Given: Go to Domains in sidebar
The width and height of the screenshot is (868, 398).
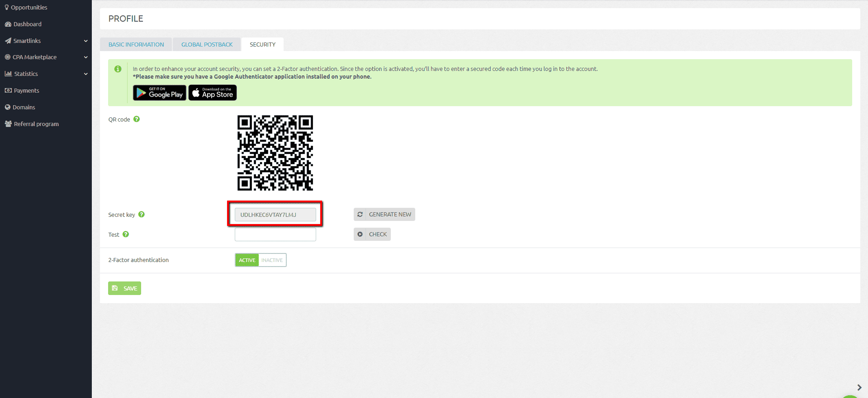Looking at the screenshot, I should click(24, 108).
